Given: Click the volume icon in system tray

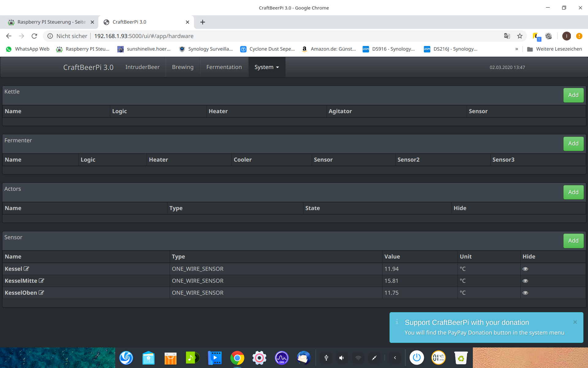Looking at the screenshot, I should [342, 358].
